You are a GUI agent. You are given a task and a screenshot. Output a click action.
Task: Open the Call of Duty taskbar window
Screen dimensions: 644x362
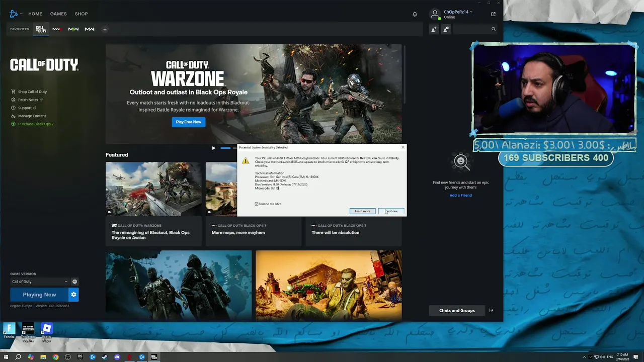(154, 357)
